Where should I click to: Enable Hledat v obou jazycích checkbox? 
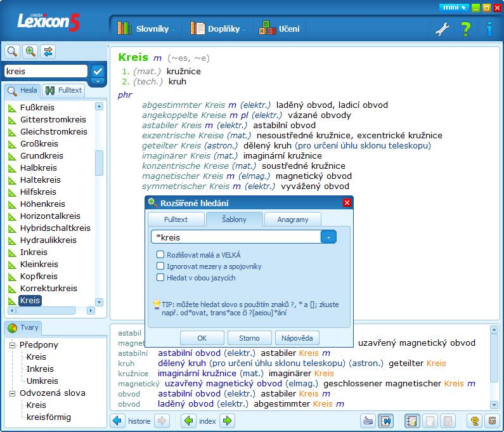pos(160,277)
